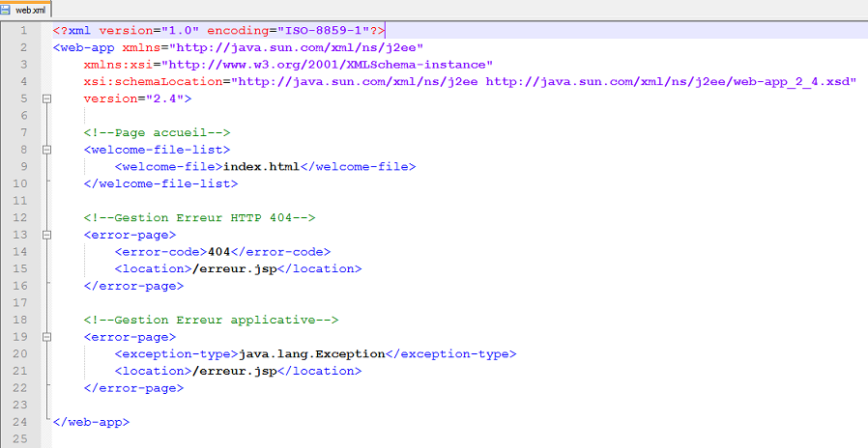Image resolution: width=868 pixels, height=448 pixels.
Task: Click the Page accueil comment
Action: tap(157, 133)
